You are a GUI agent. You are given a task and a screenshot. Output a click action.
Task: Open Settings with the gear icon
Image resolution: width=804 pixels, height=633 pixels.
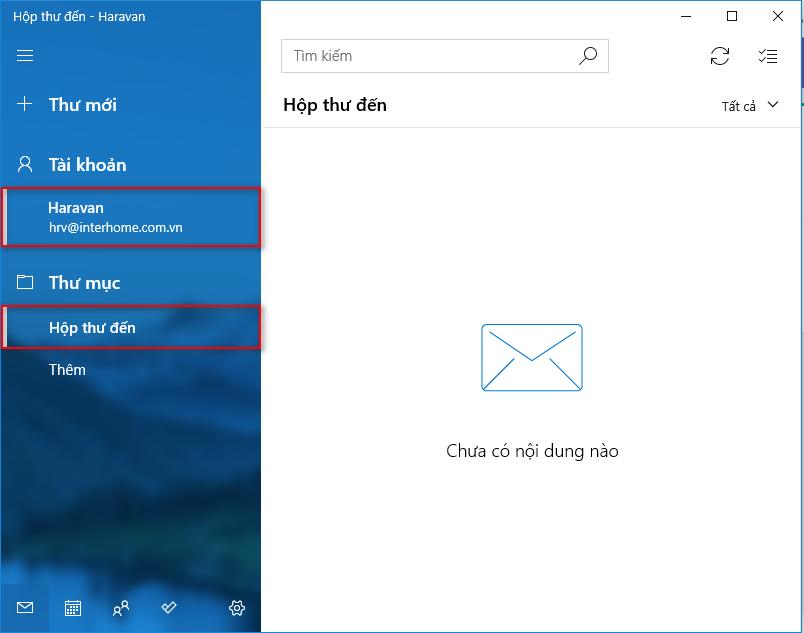(x=237, y=608)
